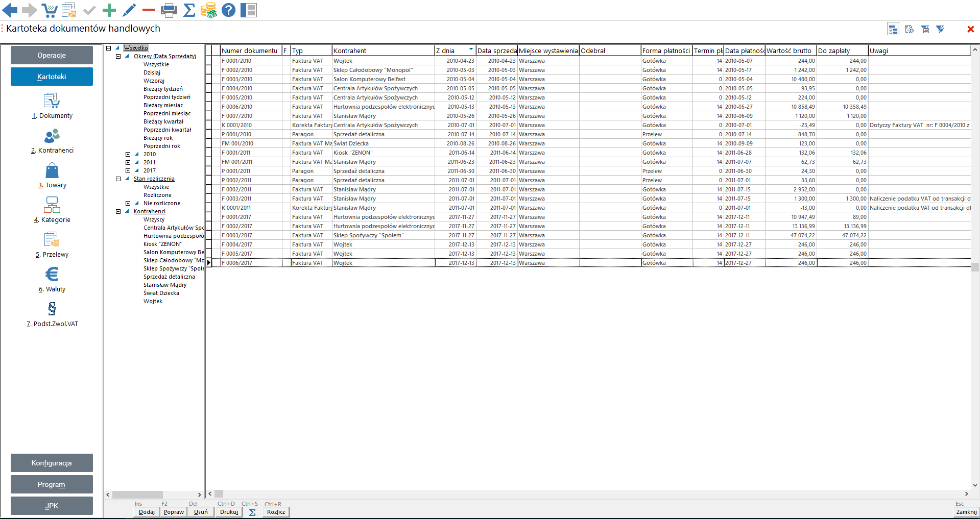Click the printer icon in toolbar
Viewport: 980px width, 519px height.
pyautogui.click(x=169, y=10)
